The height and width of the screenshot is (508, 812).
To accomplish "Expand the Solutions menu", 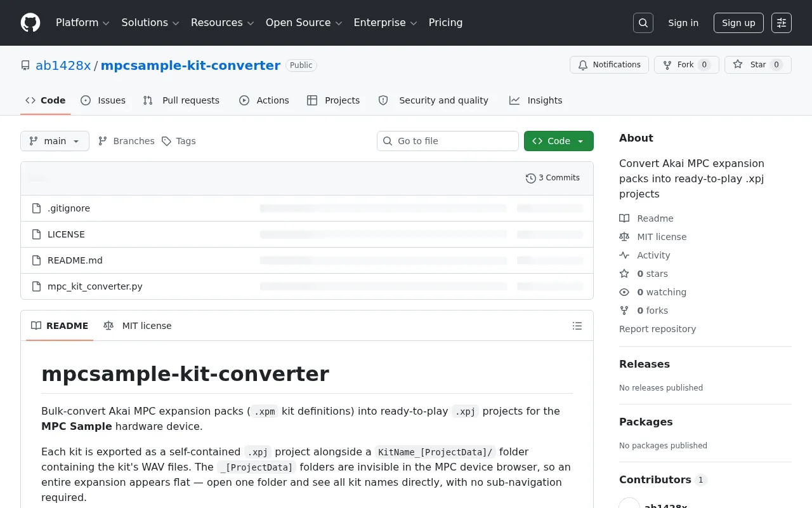I will pos(150,23).
